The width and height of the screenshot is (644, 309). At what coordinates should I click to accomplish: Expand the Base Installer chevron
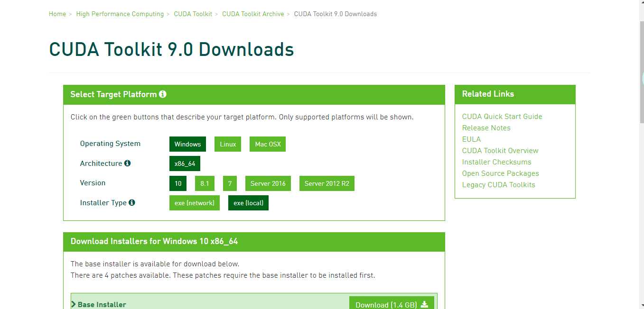tap(74, 304)
